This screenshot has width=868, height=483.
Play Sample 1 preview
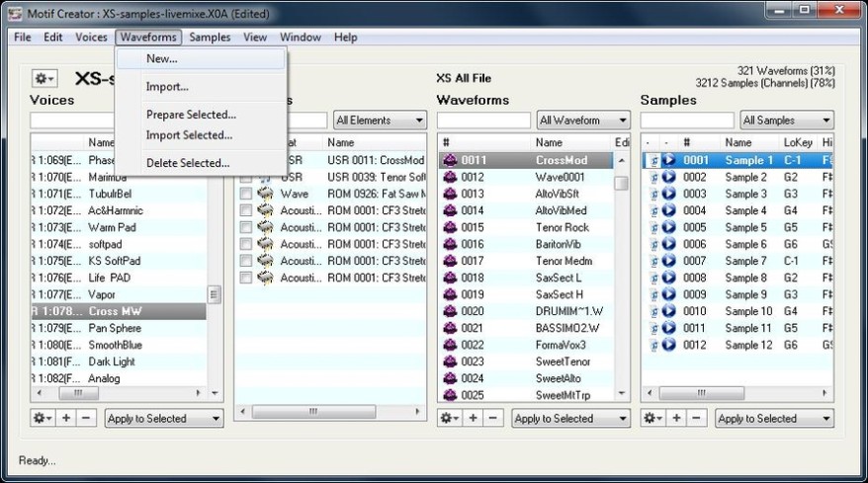tap(669, 160)
